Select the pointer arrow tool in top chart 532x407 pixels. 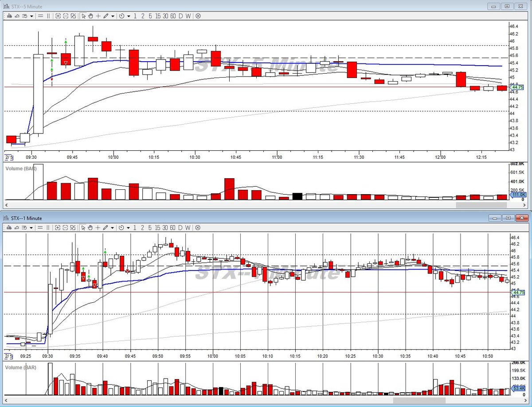point(83,16)
